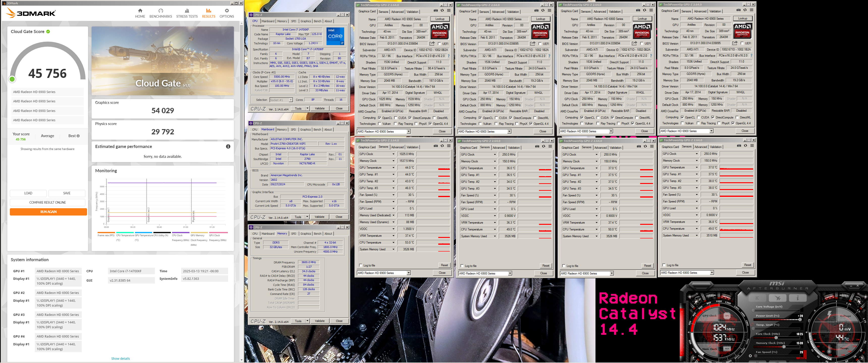This screenshot has width=868, height=363.
Task: Click Lookup button in GPU-Z showing 1025 MHz
Action: click(x=440, y=19)
